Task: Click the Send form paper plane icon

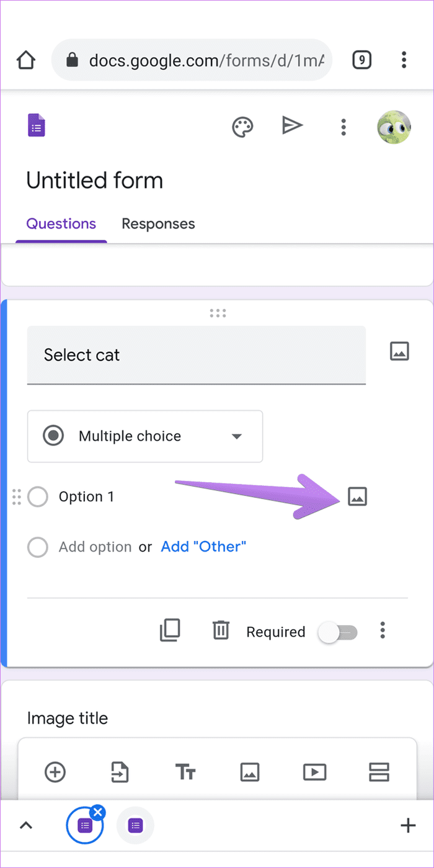Action: [x=292, y=126]
